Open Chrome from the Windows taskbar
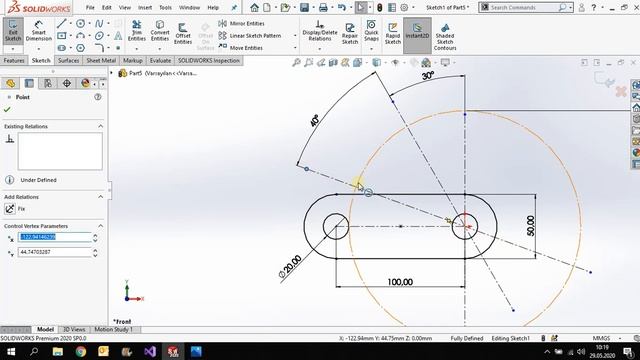The image size is (640, 360). click(x=81, y=351)
